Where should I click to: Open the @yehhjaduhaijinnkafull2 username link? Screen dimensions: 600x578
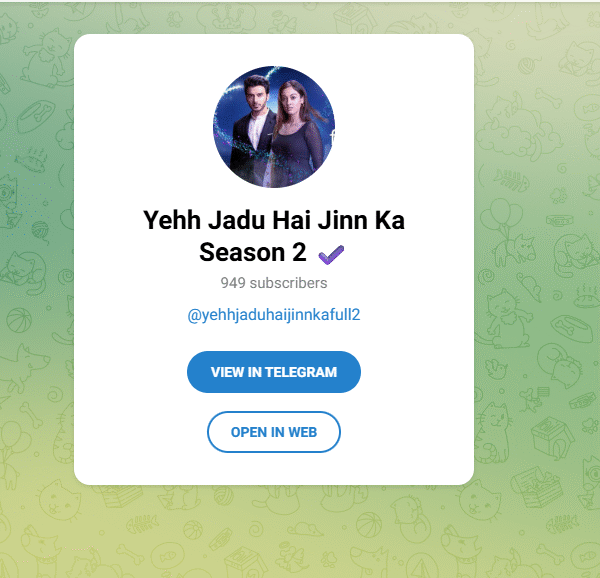274,315
